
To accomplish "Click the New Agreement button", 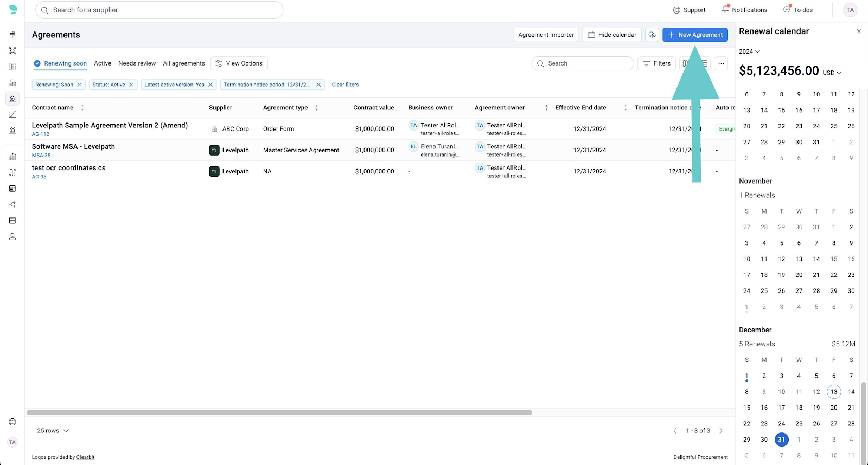I will pos(695,35).
